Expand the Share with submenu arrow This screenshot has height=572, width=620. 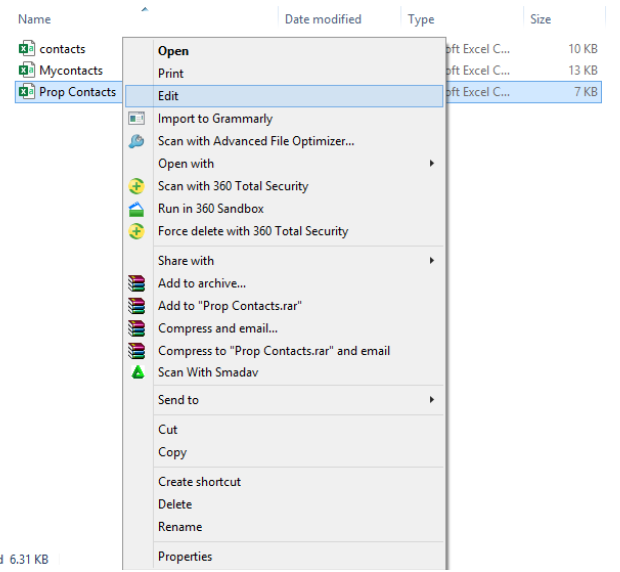pos(432,261)
